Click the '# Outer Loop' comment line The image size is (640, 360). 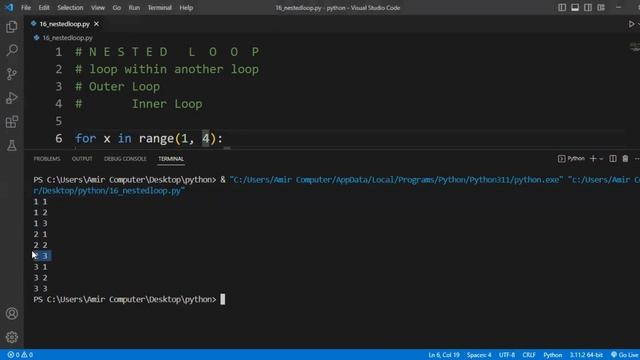[118, 87]
